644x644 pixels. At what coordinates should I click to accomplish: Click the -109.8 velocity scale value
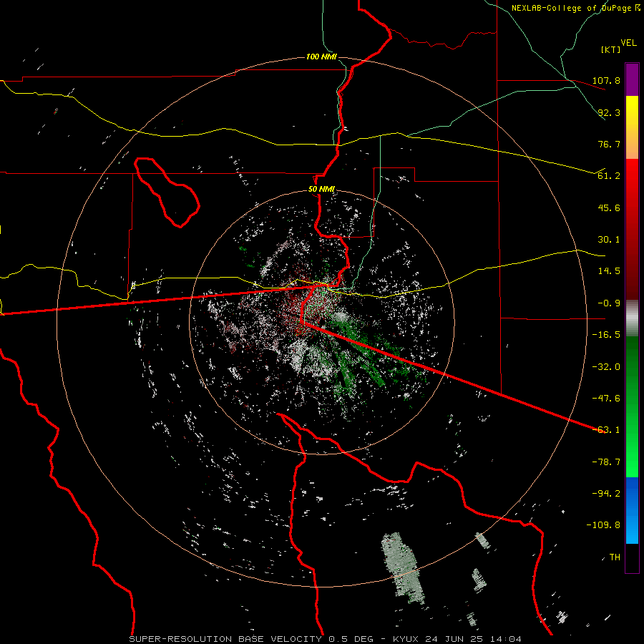pyautogui.click(x=603, y=525)
